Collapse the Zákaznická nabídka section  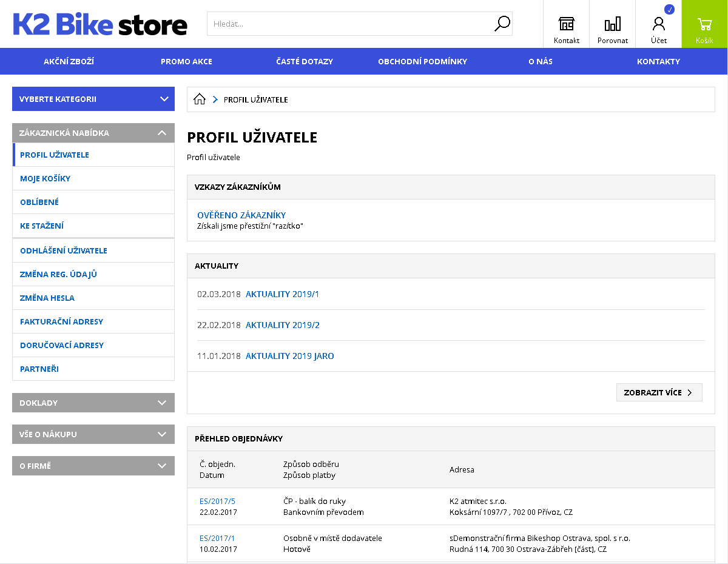[93, 133]
